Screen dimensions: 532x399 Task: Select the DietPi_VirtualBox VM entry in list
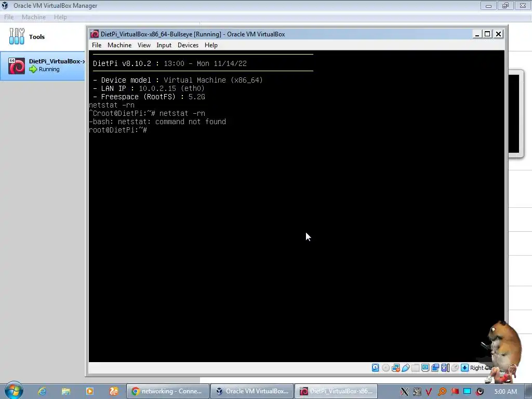pyautogui.click(x=43, y=66)
